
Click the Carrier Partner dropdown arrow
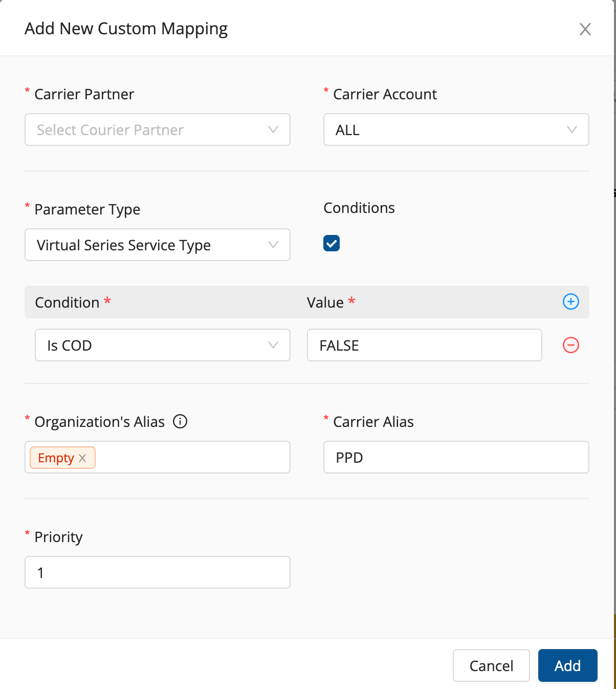click(x=273, y=130)
